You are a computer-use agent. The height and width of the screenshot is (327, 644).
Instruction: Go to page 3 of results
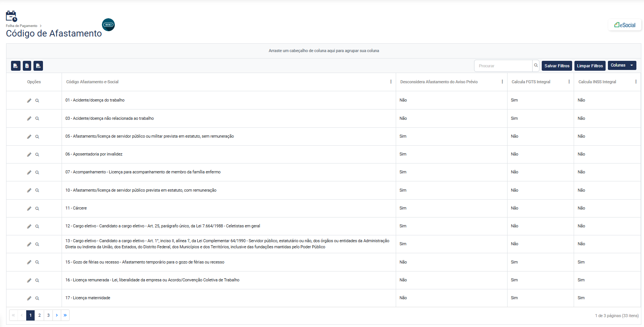[48, 315]
